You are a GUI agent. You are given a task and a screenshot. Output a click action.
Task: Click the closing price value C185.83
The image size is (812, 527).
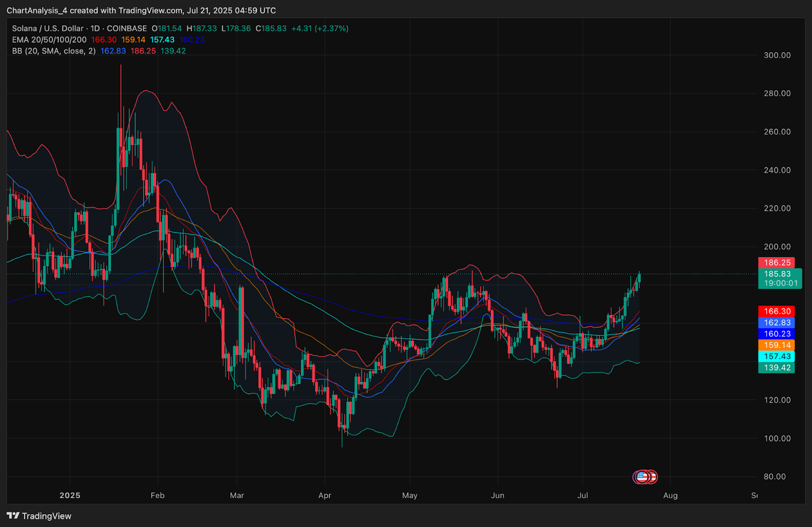(271, 28)
